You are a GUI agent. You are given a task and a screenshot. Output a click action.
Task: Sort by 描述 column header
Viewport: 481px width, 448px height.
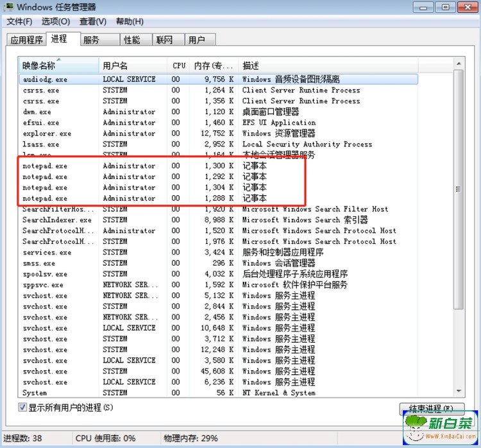pos(328,65)
